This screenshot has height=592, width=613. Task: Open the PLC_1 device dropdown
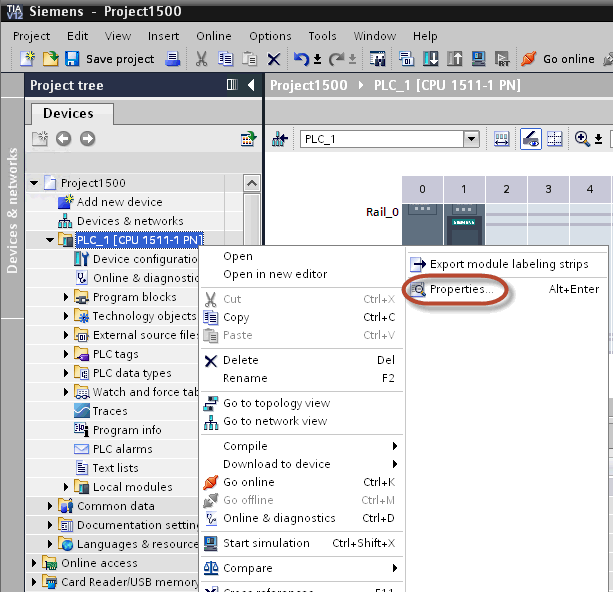[x=471, y=139]
